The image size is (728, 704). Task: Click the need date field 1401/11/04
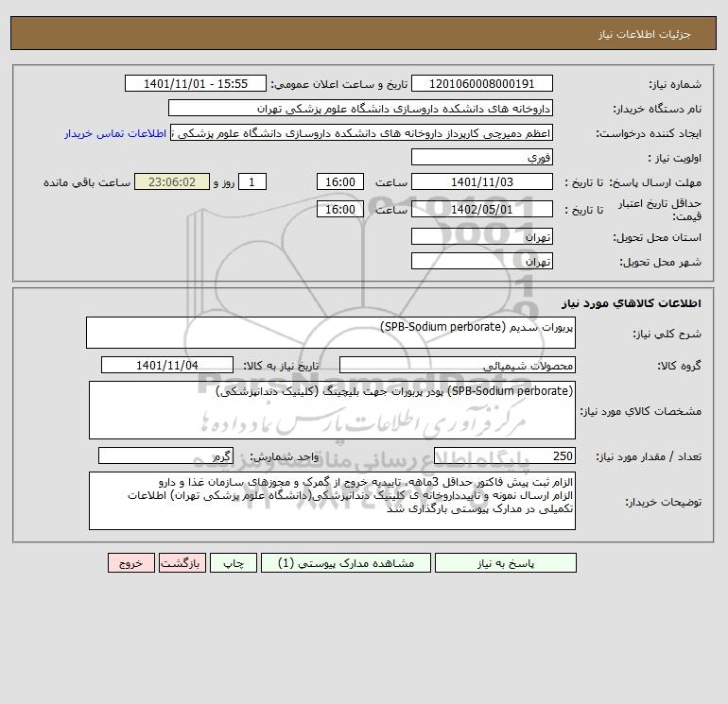point(167,365)
